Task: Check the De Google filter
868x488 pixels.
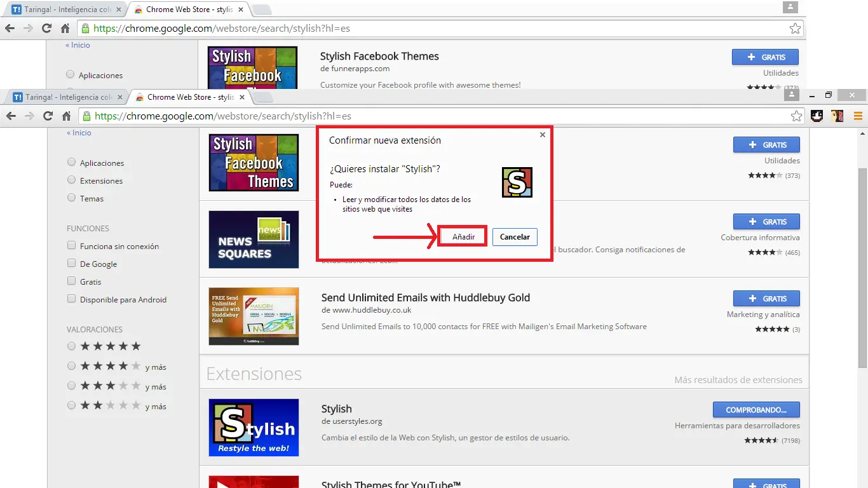Action: tap(71, 264)
